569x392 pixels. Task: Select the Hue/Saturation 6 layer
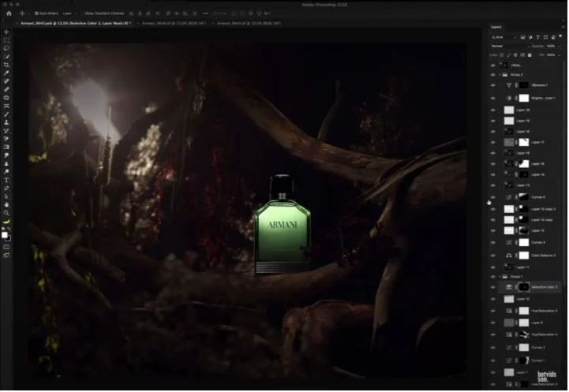[x=530, y=311]
